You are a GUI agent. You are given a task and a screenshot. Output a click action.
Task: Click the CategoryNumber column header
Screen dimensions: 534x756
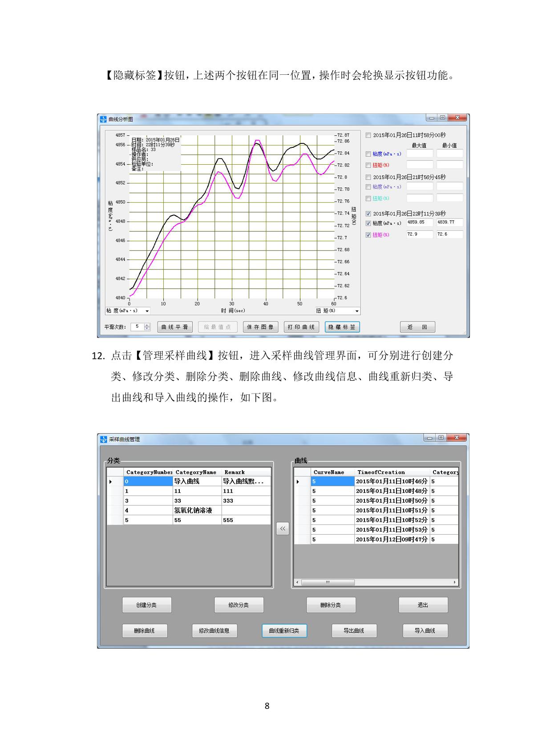click(148, 472)
